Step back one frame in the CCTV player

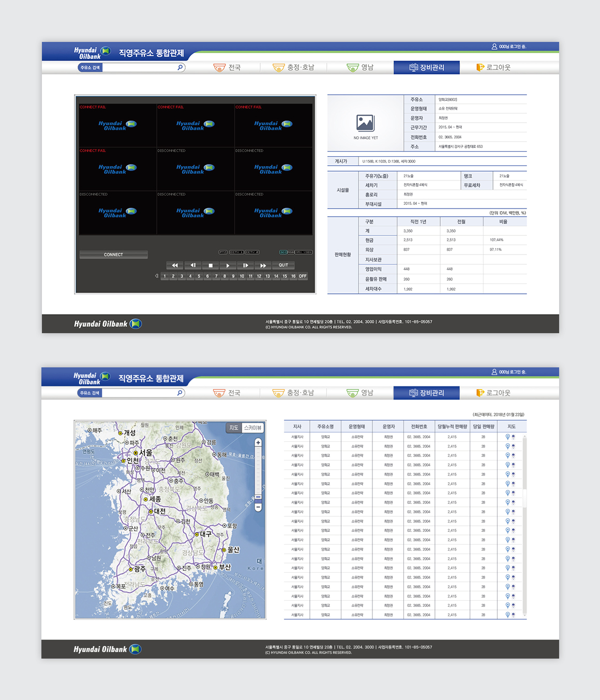click(x=192, y=265)
